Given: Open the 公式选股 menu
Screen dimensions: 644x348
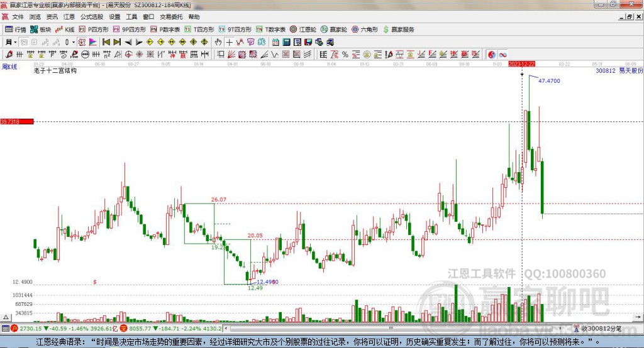Looking at the screenshot, I should (92, 17).
